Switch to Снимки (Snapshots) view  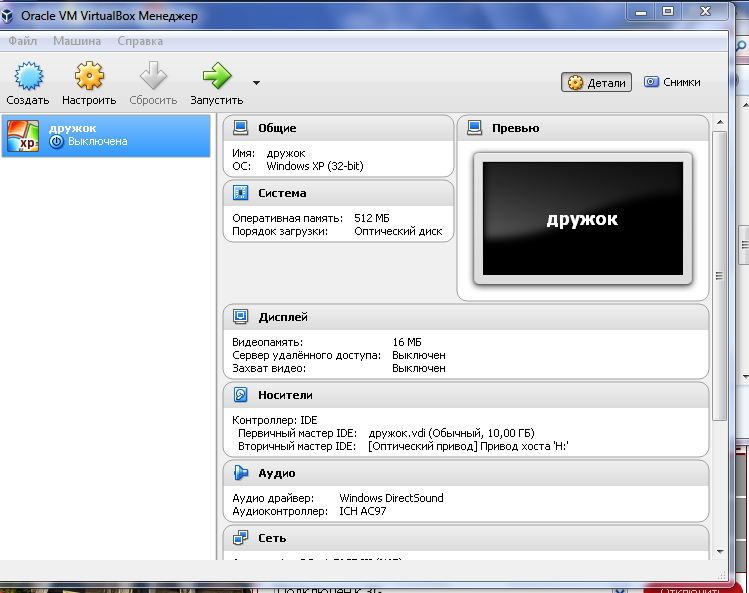[x=672, y=82]
